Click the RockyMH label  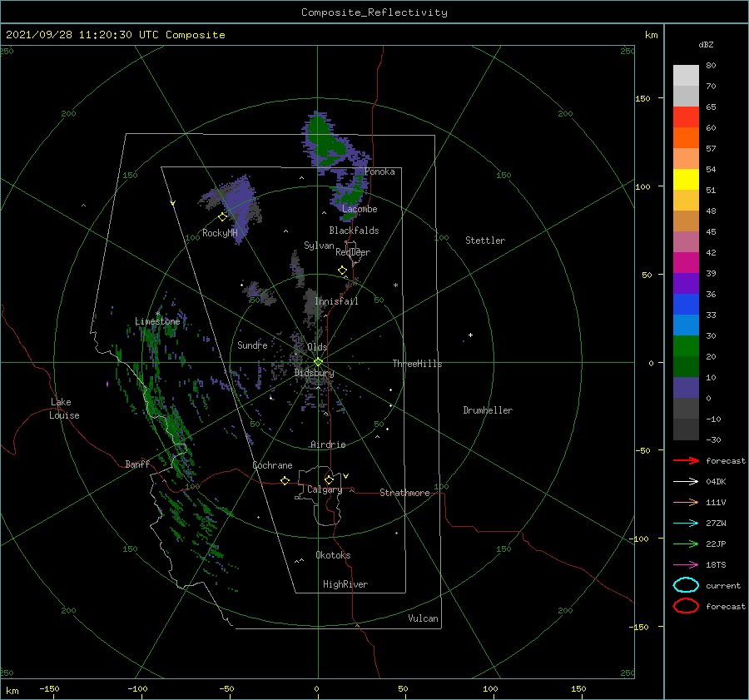(220, 233)
